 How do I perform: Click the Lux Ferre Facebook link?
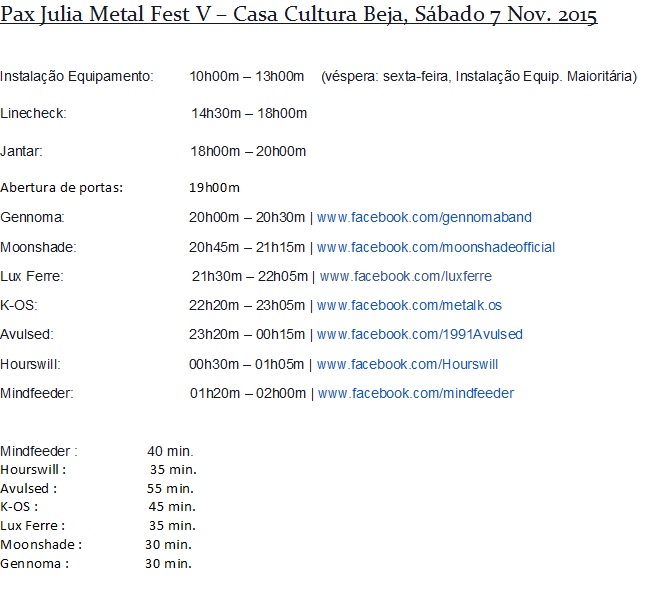(x=405, y=276)
